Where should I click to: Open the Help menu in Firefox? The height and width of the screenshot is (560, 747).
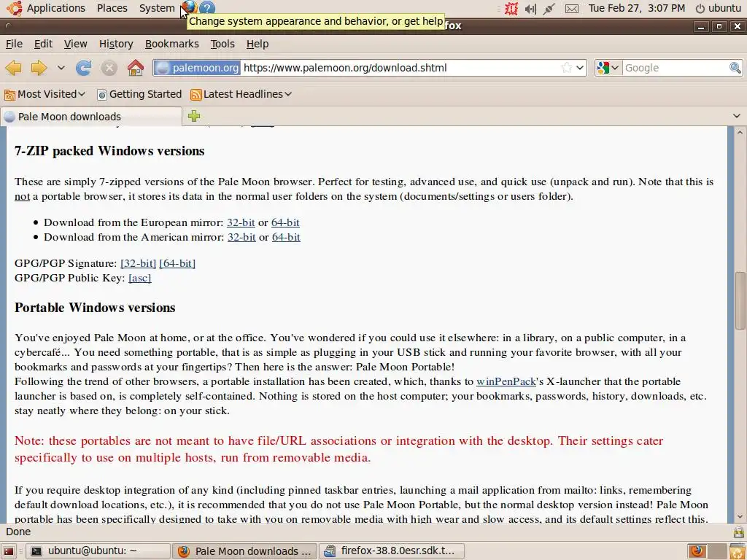coord(258,44)
